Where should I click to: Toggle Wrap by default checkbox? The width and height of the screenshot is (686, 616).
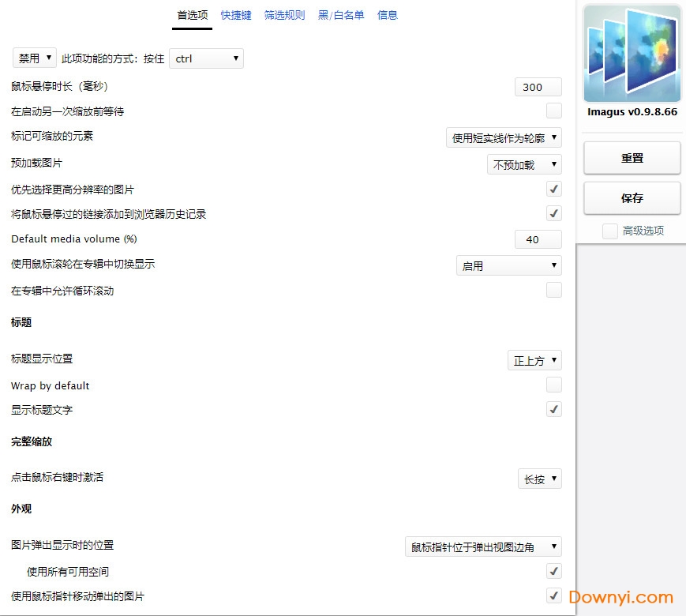point(554,385)
